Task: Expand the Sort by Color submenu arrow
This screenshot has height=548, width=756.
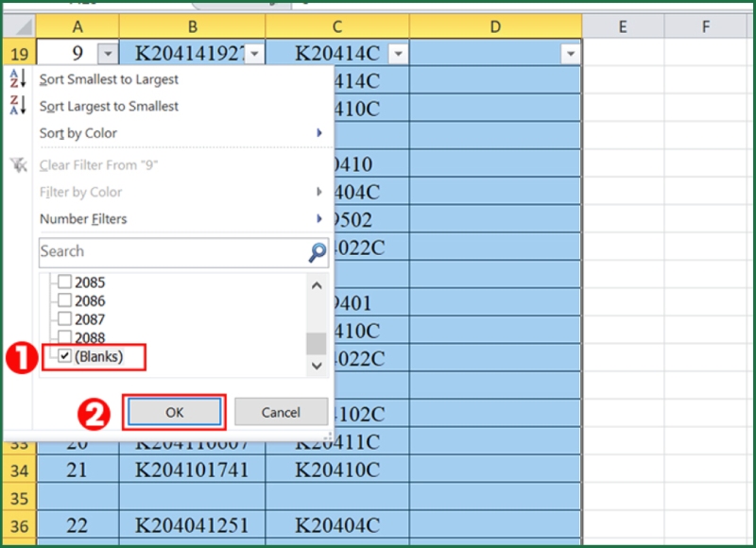Action: click(x=321, y=132)
